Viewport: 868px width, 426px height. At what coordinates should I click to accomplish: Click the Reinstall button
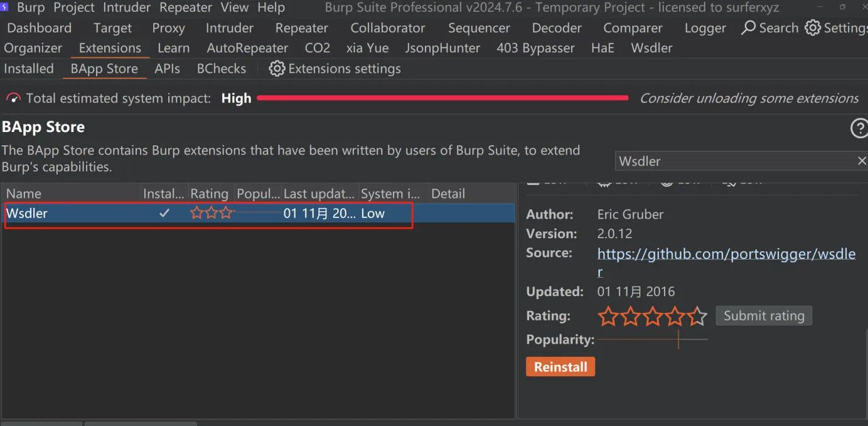pos(560,367)
